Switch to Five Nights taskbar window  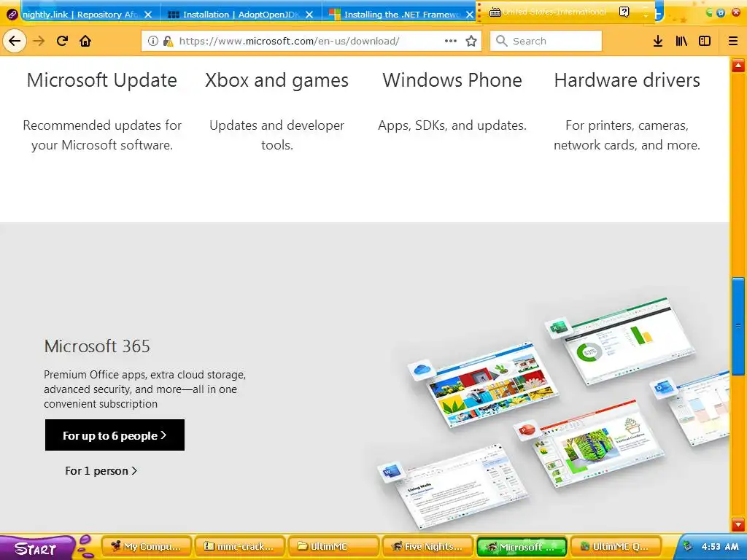coord(426,547)
